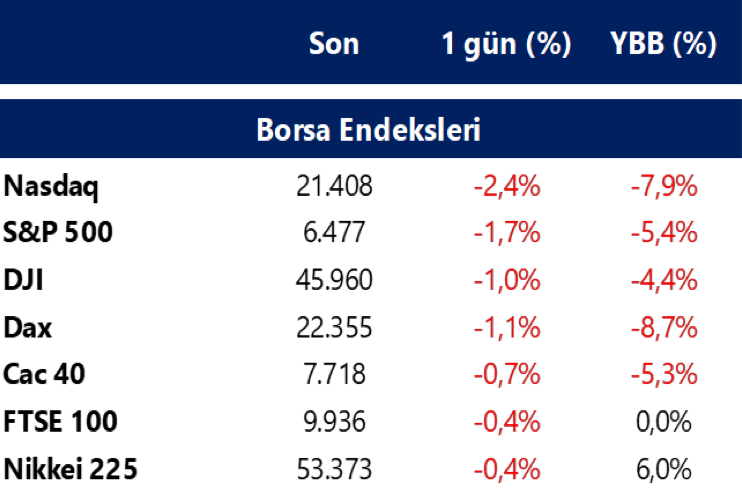Select the Cac 40 row label
Image resolution: width=742 pixels, height=492 pixels.
(x=45, y=374)
